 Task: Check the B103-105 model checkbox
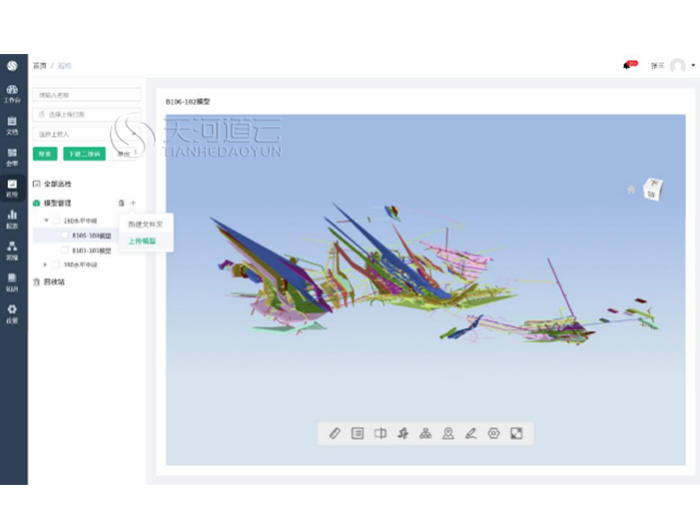coord(65,250)
